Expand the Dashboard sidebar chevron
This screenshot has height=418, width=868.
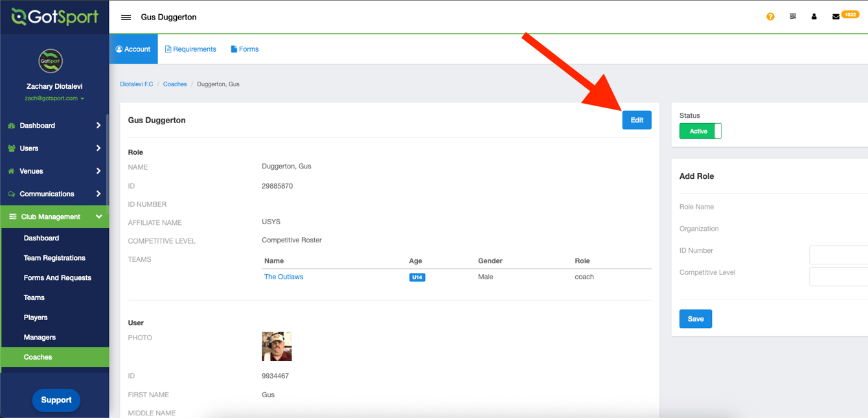[x=98, y=126]
